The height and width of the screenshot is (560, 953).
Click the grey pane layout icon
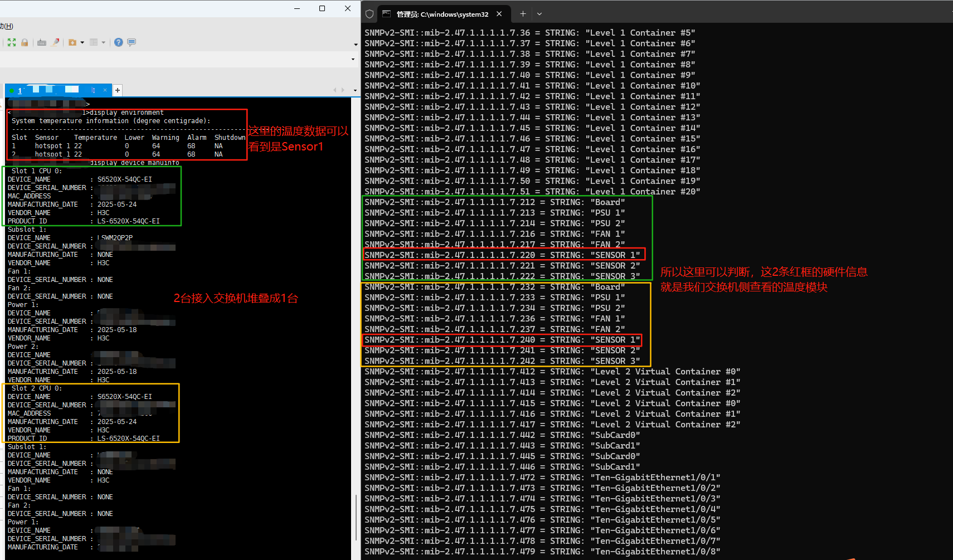[x=94, y=42]
